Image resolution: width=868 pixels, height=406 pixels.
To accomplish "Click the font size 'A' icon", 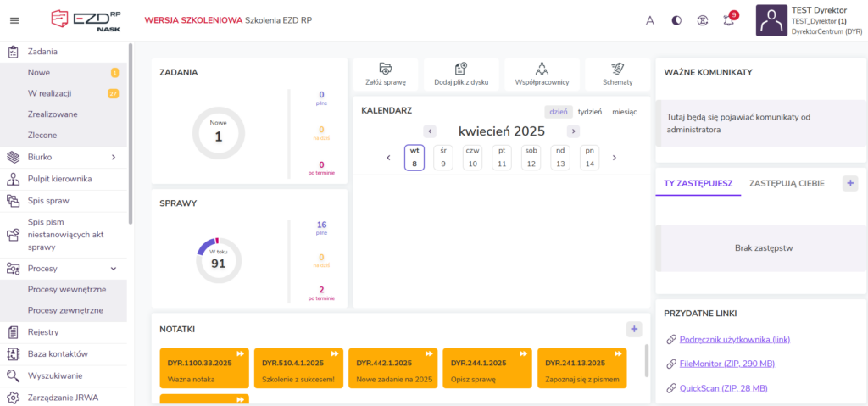I will click(650, 21).
